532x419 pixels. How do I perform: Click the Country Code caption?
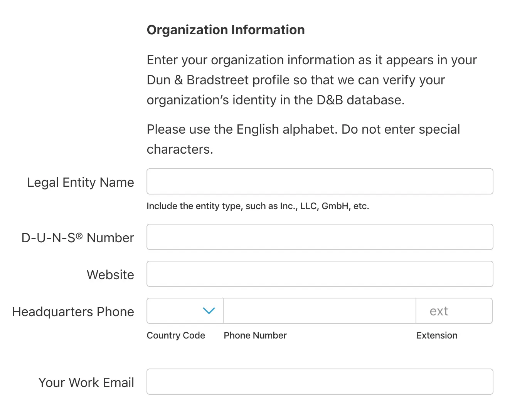(176, 335)
